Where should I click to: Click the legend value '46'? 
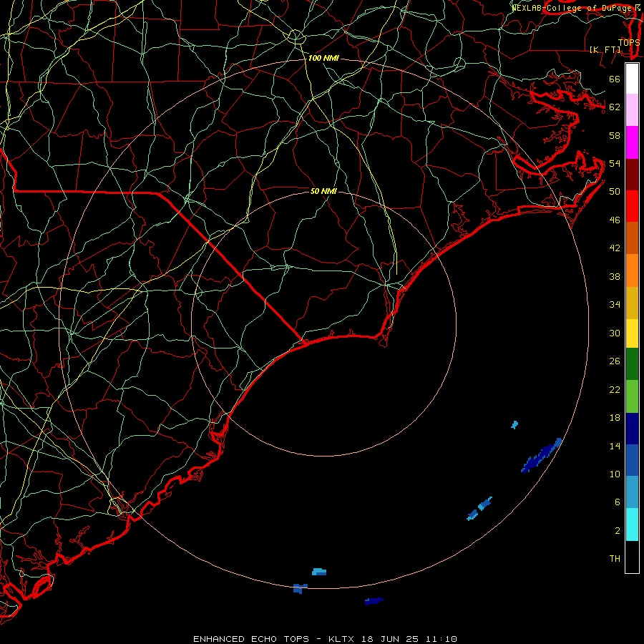coord(615,220)
